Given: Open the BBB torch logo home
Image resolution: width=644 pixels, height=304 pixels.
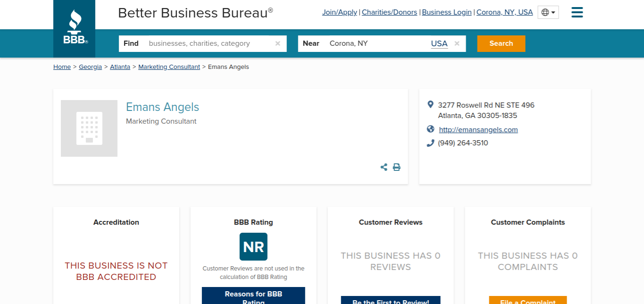Looking at the screenshot, I should [x=74, y=28].
